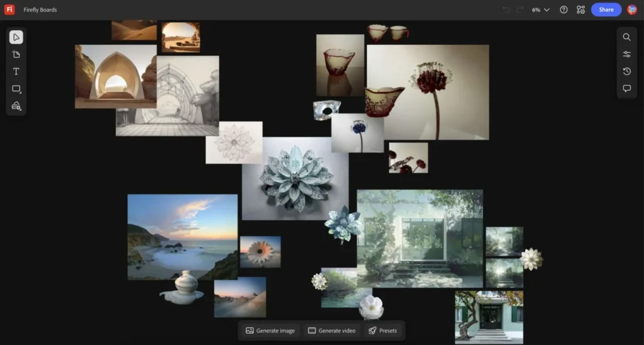Click Generate video in bottom bar
The image size is (644, 345).
point(331,331)
